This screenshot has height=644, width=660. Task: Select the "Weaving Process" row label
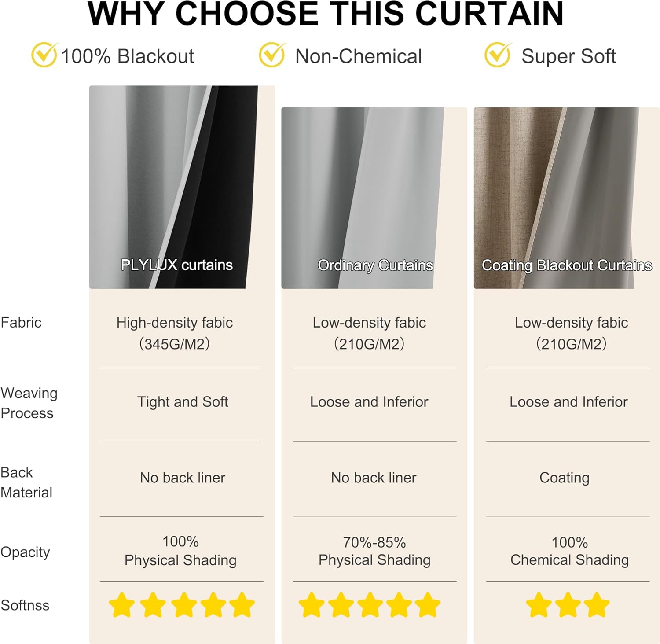pos(29,403)
